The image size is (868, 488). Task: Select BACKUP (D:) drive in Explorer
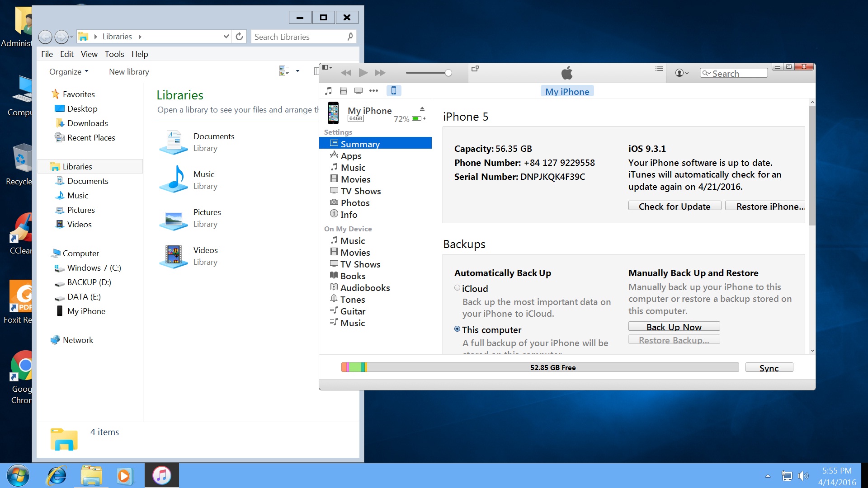click(x=89, y=282)
